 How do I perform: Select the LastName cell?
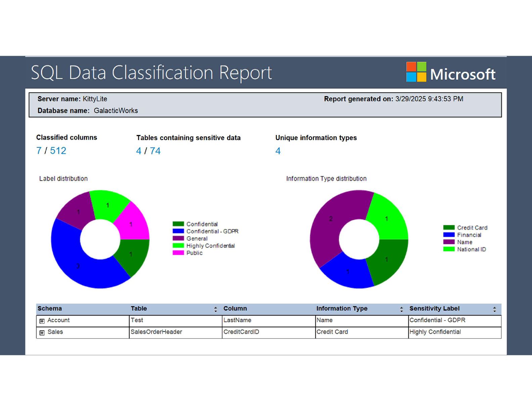point(269,321)
